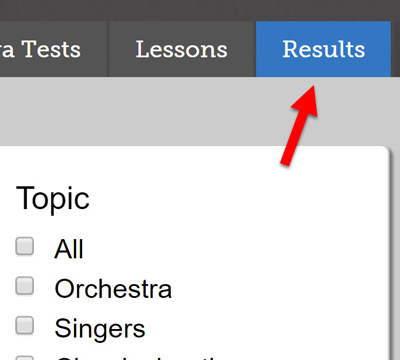This screenshot has height=360, width=400.
Task: Click the Topic heading
Action: (x=53, y=199)
